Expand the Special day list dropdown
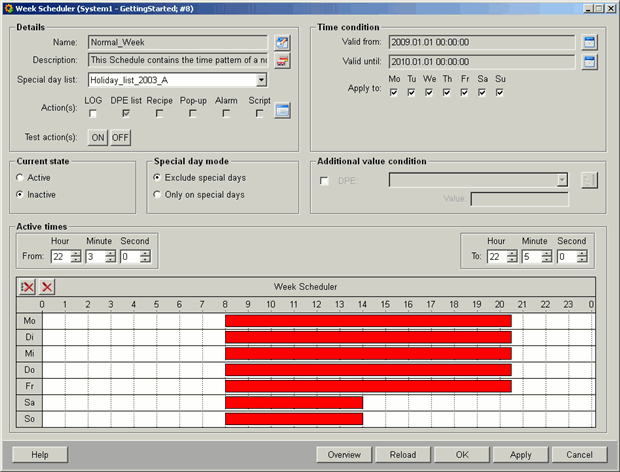The width and height of the screenshot is (620, 472). pos(261,80)
